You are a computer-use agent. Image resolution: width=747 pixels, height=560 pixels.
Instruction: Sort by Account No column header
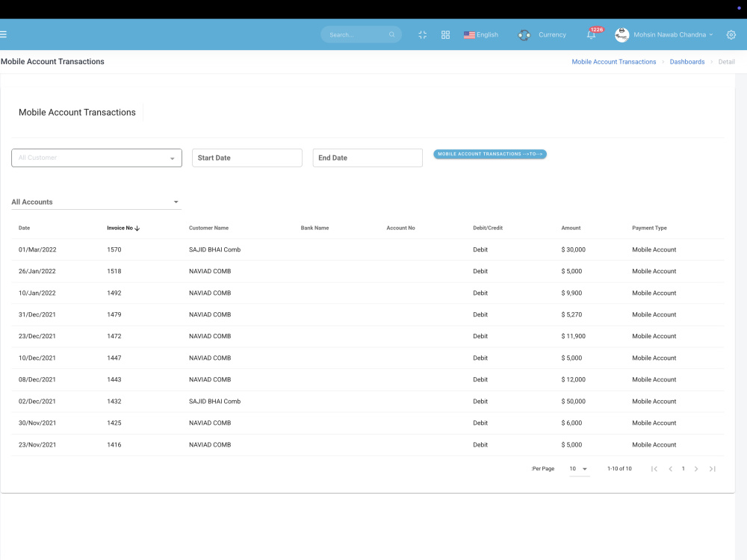(400, 228)
